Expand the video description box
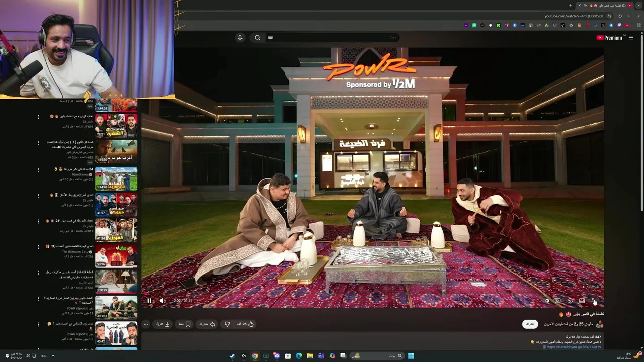 pos(372,342)
